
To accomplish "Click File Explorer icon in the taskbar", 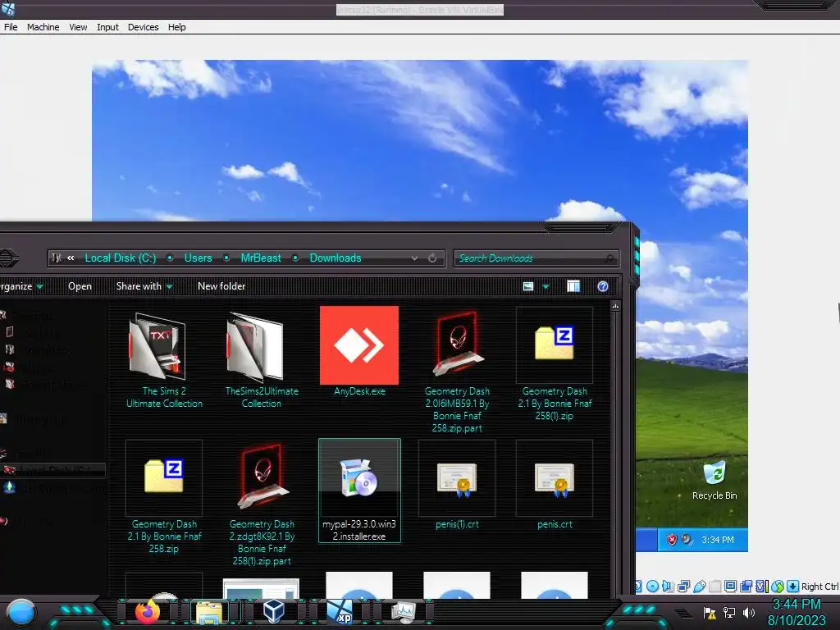I will (x=209, y=612).
